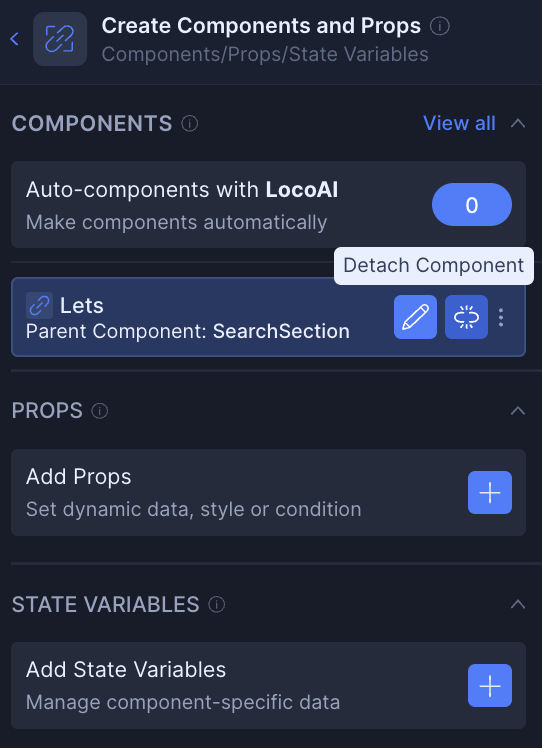This screenshot has height=748, width=542.
Task: Go back using the left chevron arrow
Action: (14, 39)
